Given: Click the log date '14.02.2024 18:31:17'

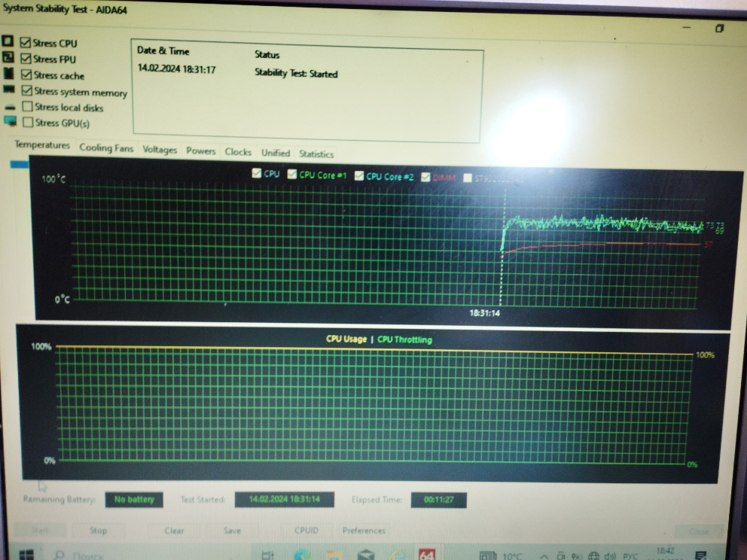Looking at the screenshot, I should [x=176, y=69].
